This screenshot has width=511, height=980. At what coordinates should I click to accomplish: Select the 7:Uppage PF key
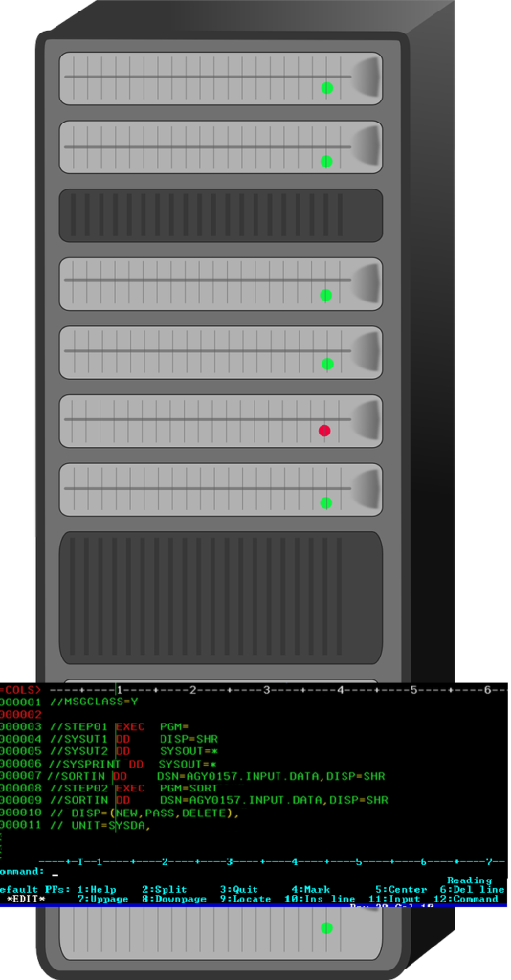click(103, 899)
